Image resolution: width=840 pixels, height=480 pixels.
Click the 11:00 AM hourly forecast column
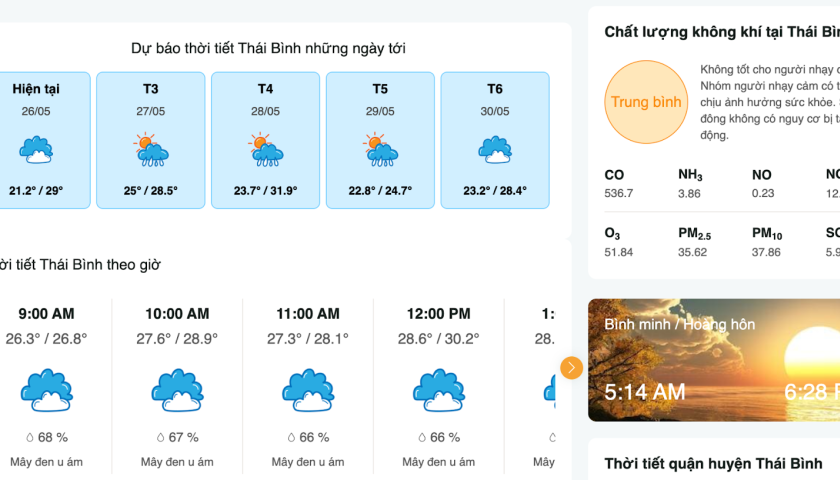pos(308,390)
